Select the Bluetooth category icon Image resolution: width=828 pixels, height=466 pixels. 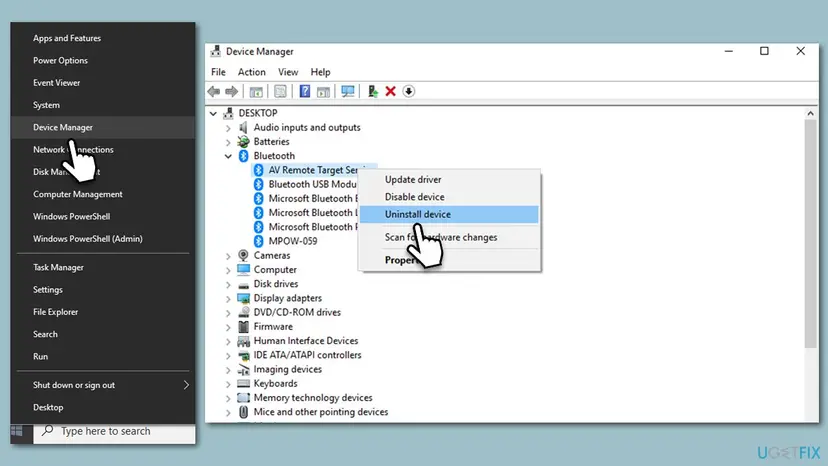(x=243, y=156)
